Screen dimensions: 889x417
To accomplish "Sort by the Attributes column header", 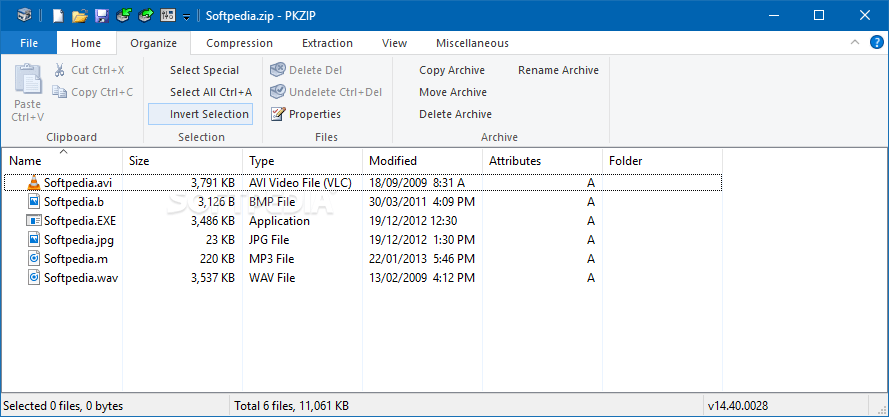I will (x=543, y=161).
